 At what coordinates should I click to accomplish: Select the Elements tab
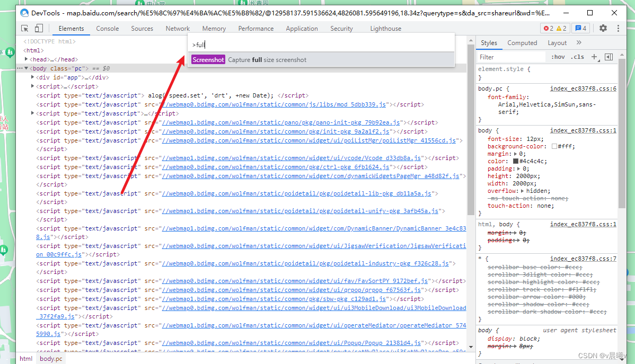(x=71, y=28)
